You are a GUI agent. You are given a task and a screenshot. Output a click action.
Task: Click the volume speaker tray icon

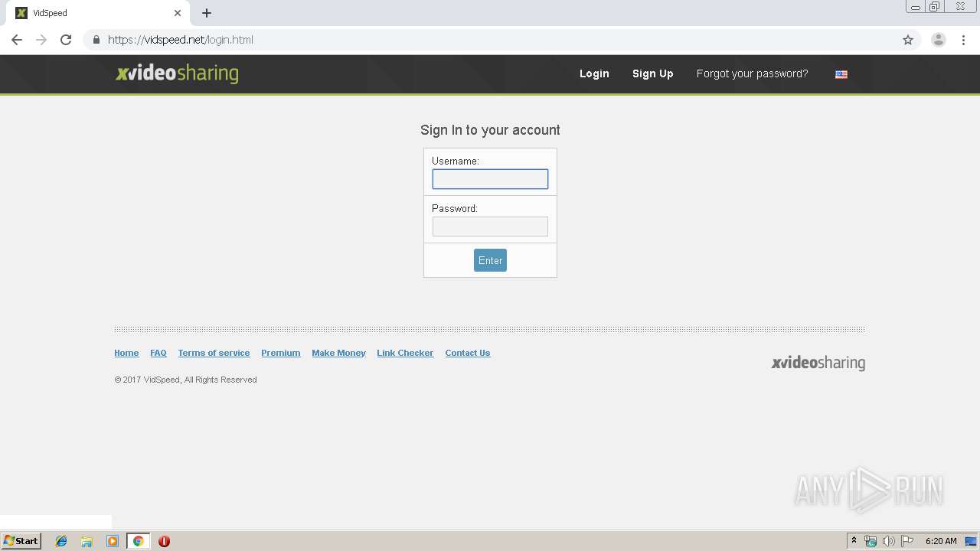coord(888,541)
